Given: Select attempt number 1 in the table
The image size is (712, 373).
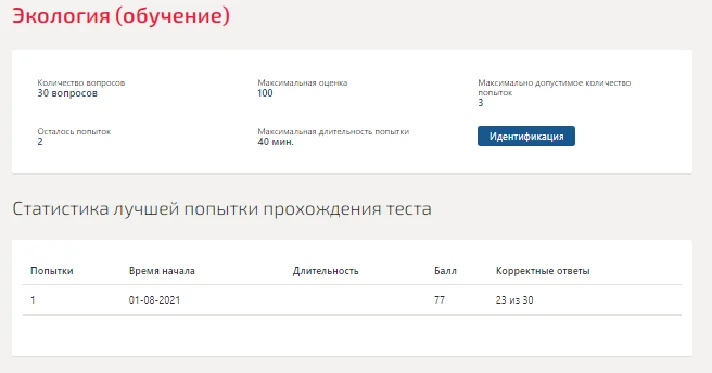Looking at the screenshot, I should point(33,300).
